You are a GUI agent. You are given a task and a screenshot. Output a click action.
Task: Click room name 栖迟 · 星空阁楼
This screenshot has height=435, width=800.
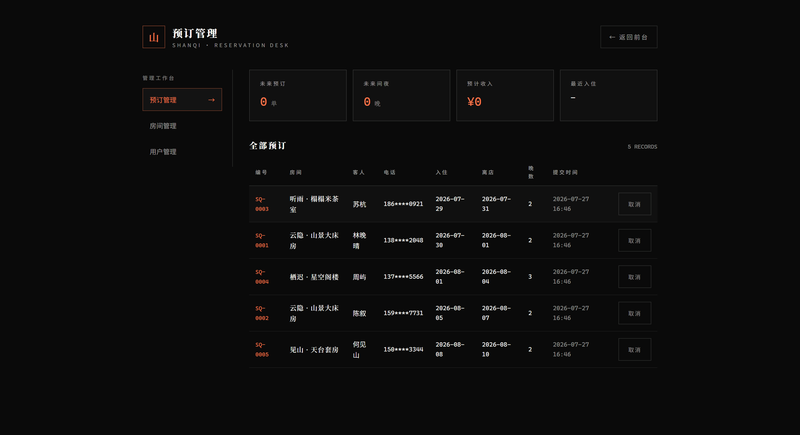click(314, 277)
